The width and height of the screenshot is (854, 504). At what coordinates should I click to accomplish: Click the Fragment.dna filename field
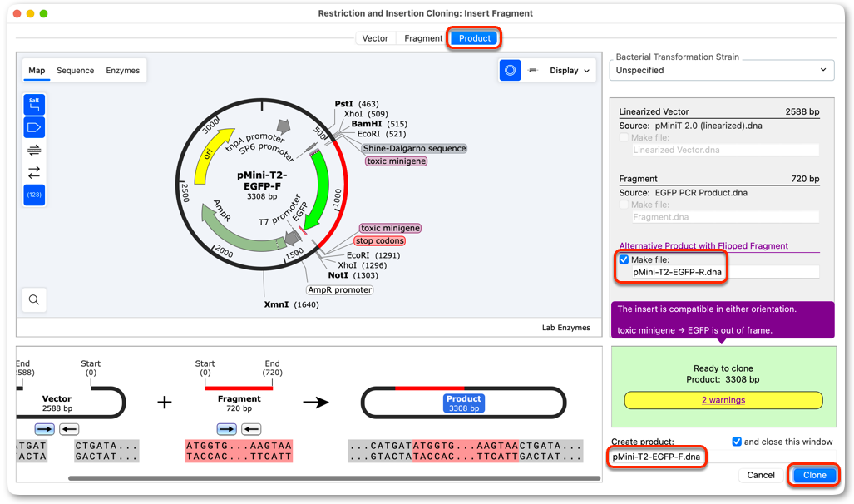pyautogui.click(x=725, y=217)
